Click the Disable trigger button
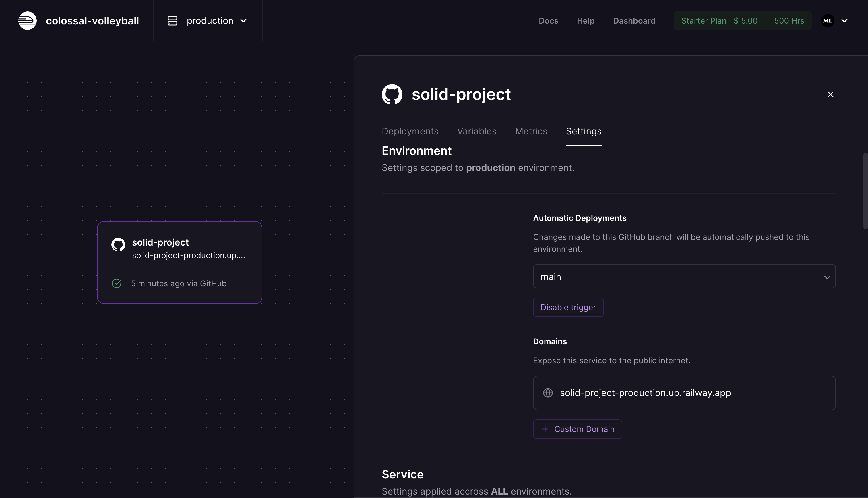Image resolution: width=868 pixels, height=498 pixels. point(568,307)
